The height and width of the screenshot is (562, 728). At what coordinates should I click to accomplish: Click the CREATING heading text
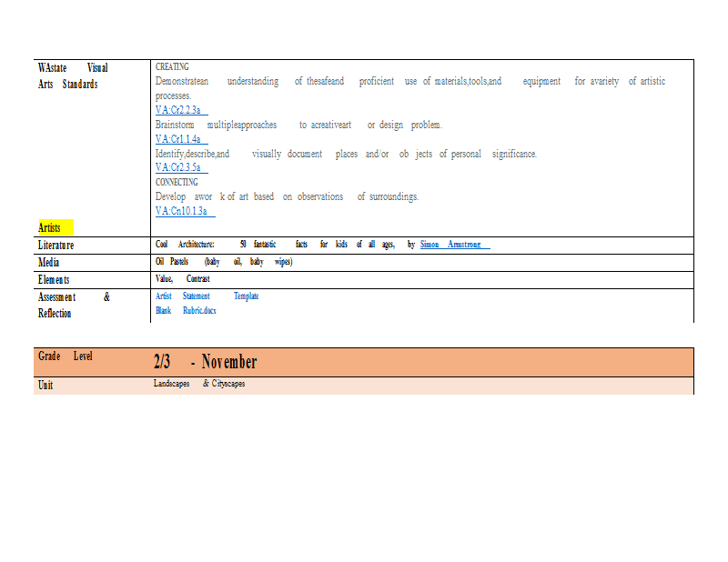pos(172,66)
